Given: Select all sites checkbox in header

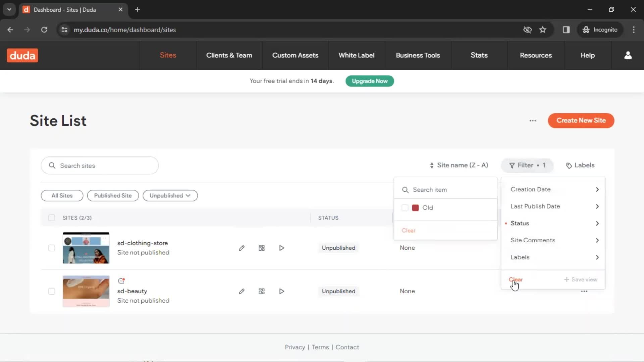Looking at the screenshot, I should tap(52, 218).
